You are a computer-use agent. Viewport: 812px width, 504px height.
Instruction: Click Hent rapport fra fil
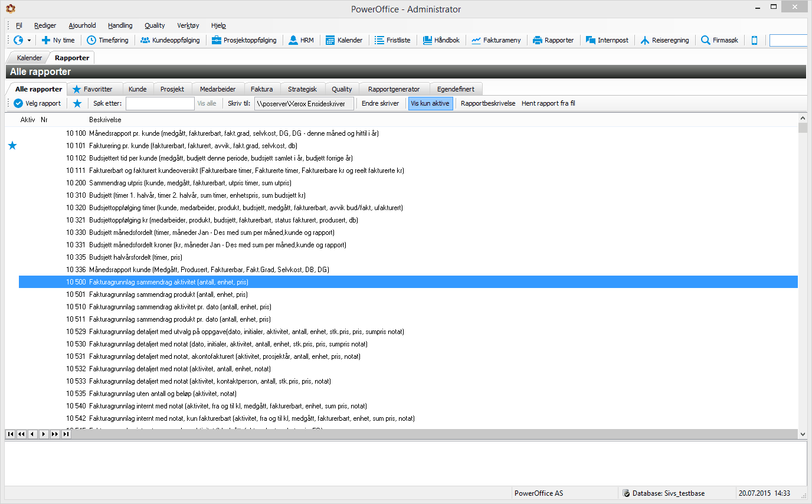click(548, 103)
